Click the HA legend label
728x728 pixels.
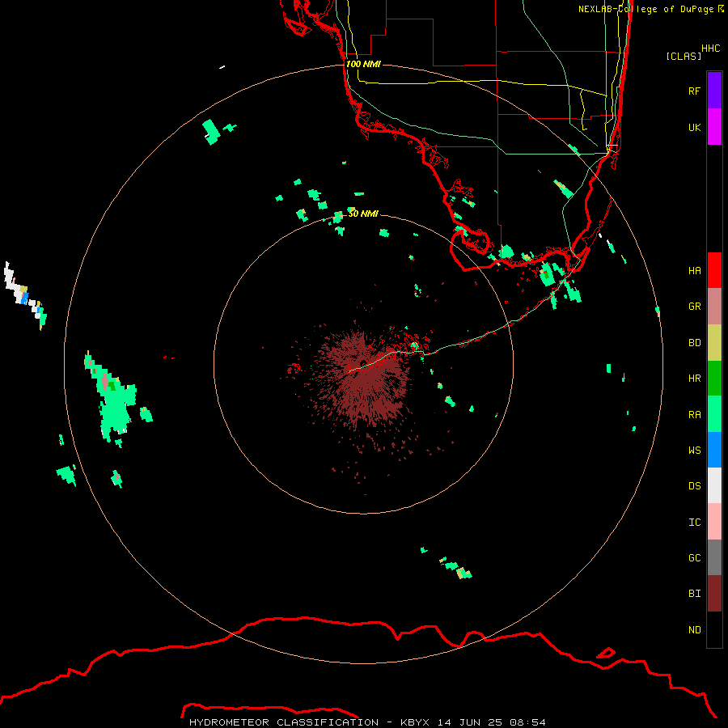coord(694,271)
